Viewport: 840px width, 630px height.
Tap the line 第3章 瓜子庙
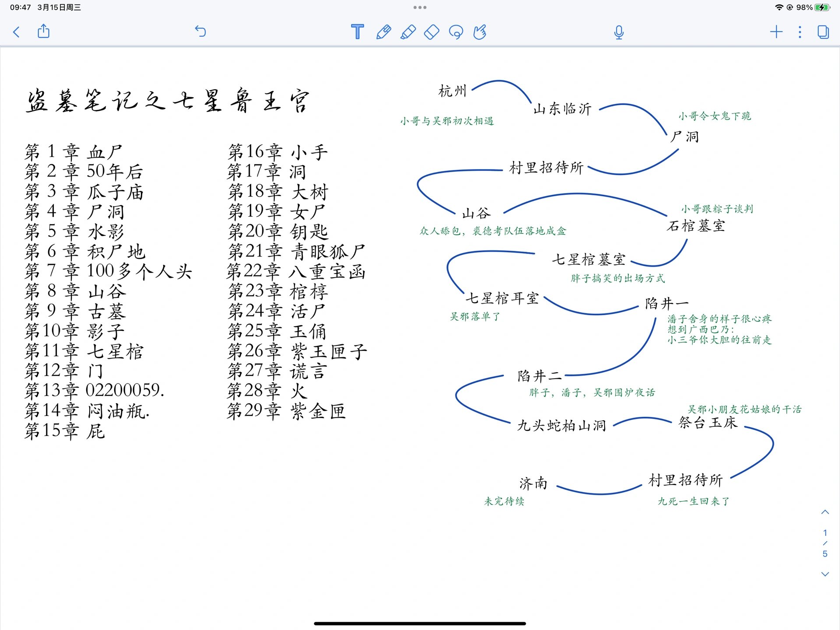pos(84,192)
